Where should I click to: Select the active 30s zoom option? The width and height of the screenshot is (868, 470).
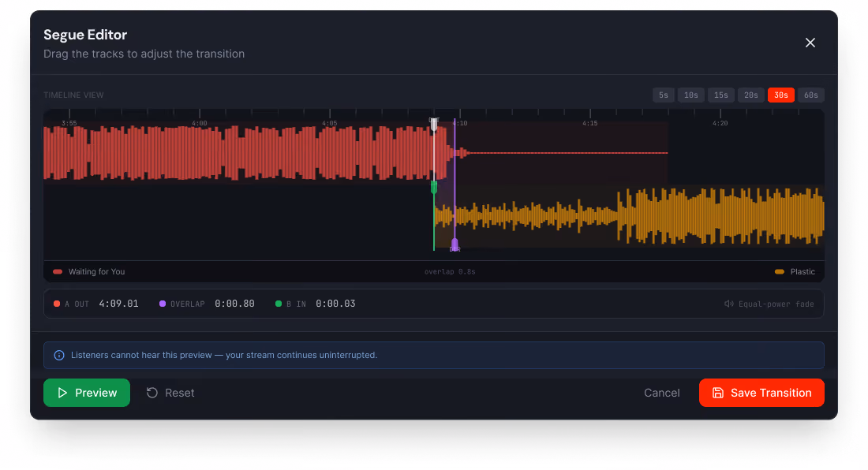pos(780,95)
